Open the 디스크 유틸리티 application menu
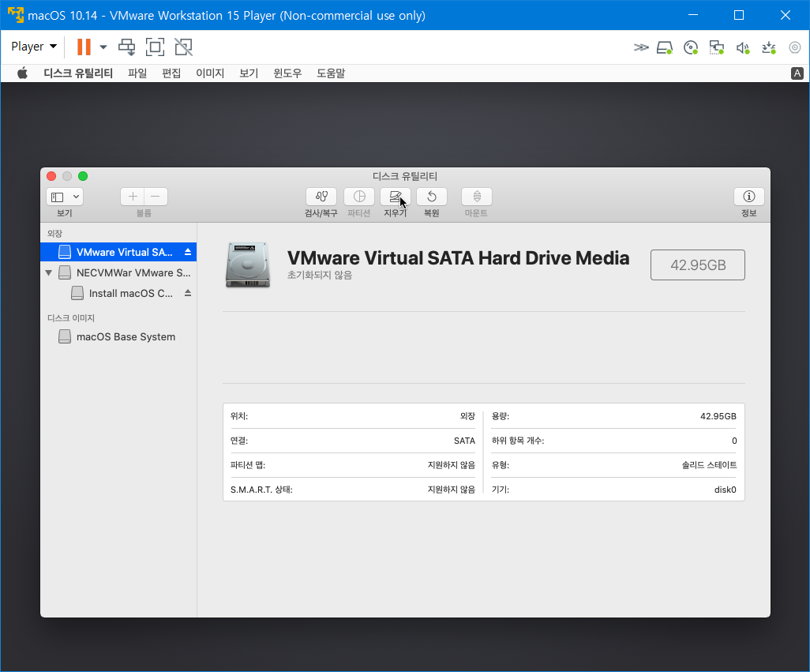The width and height of the screenshot is (810, 672). (x=78, y=73)
